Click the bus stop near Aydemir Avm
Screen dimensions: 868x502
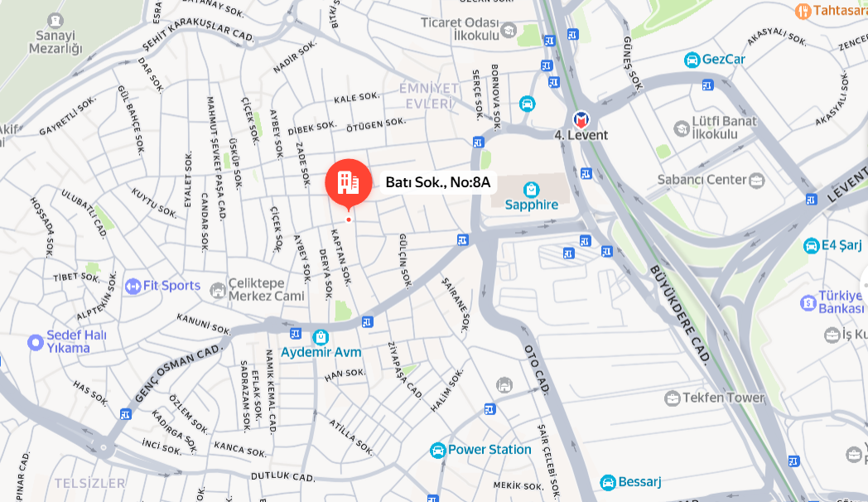[x=295, y=334]
